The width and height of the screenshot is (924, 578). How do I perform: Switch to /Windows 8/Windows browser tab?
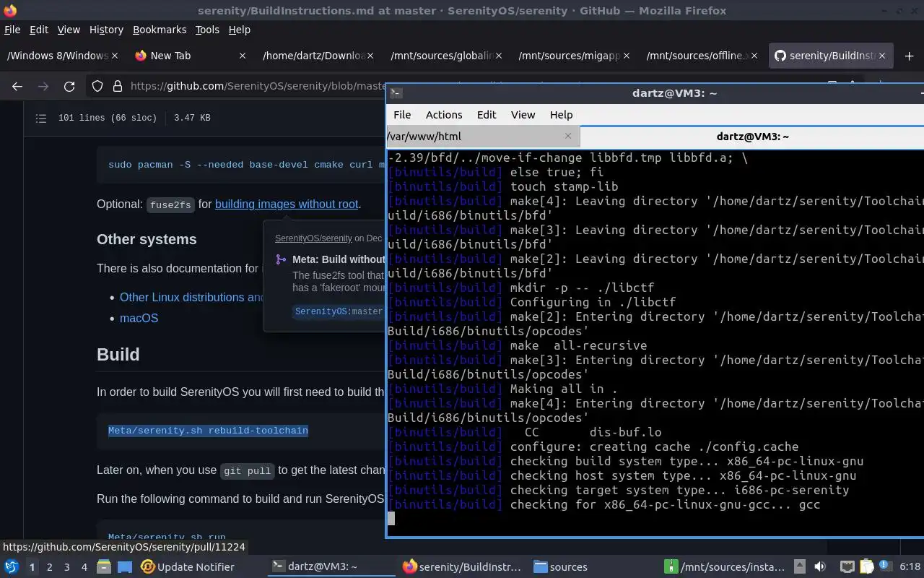point(63,56)
